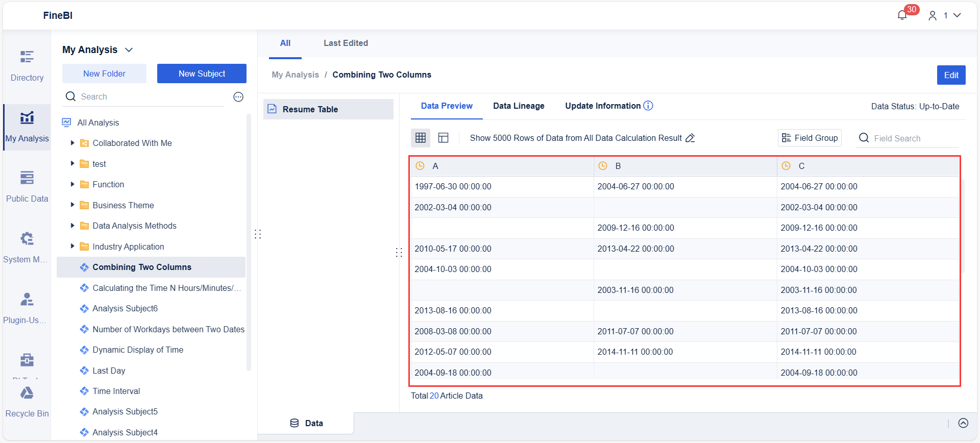Screen dimensions: 980x443
Task: Open the user account menu
Action: point(944,15)
